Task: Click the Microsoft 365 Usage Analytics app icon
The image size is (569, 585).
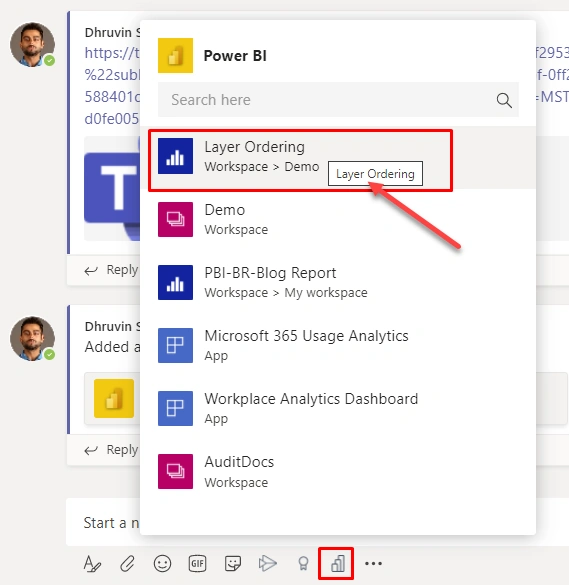Action: [175, 345]
